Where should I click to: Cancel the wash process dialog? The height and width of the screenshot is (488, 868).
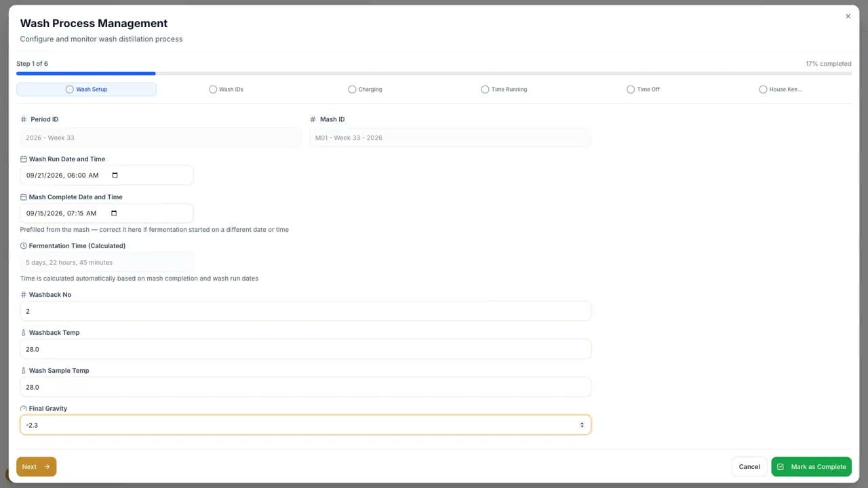pos(749,467)
